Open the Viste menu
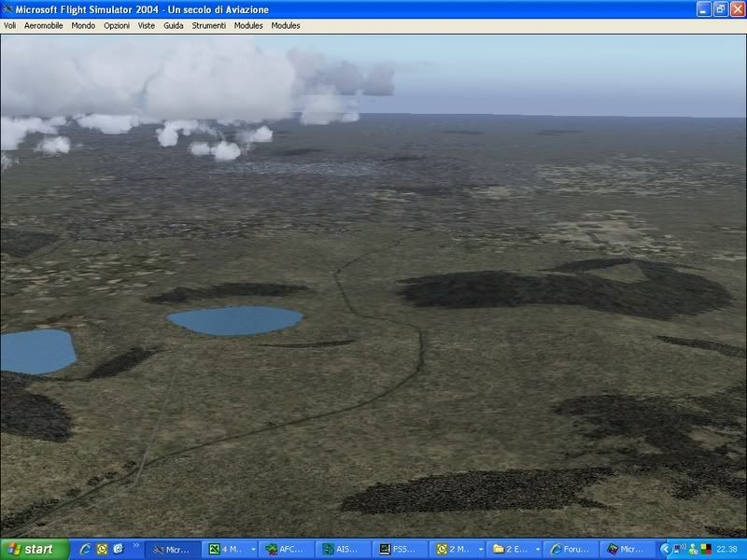 click(x=147, y=26)
